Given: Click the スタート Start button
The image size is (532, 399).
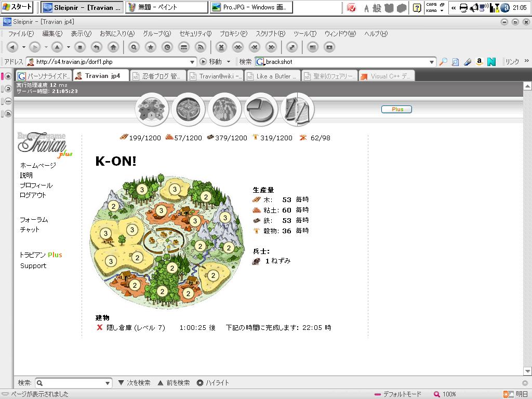Looking at the screenshot, I should click(17, 6).
